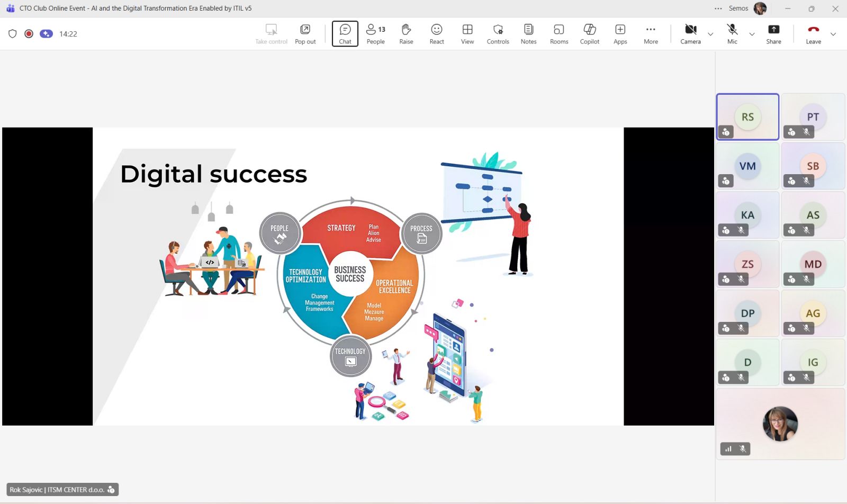Expand the Camera options dropdown arrow
Viewport: 847px width, 504px height.
(x=710, y=34)
